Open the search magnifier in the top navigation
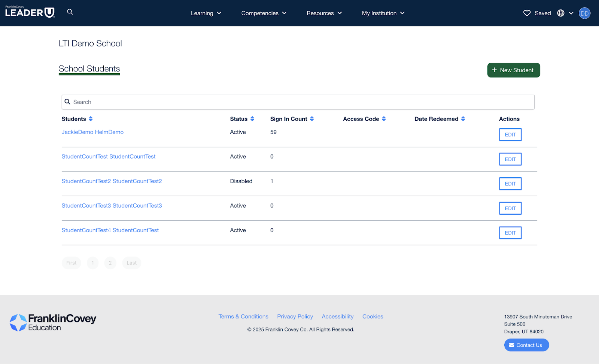The width and height of the screenshot is (599, 364). coord(70,12)
